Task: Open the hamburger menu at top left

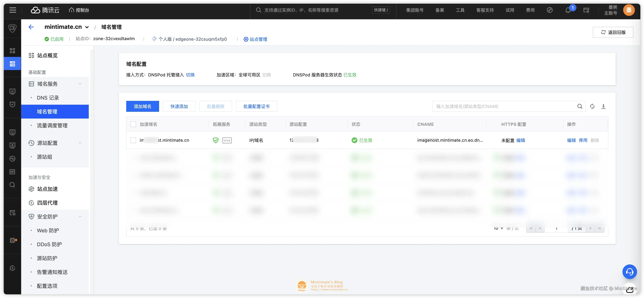Action: [x=13, y=10]
